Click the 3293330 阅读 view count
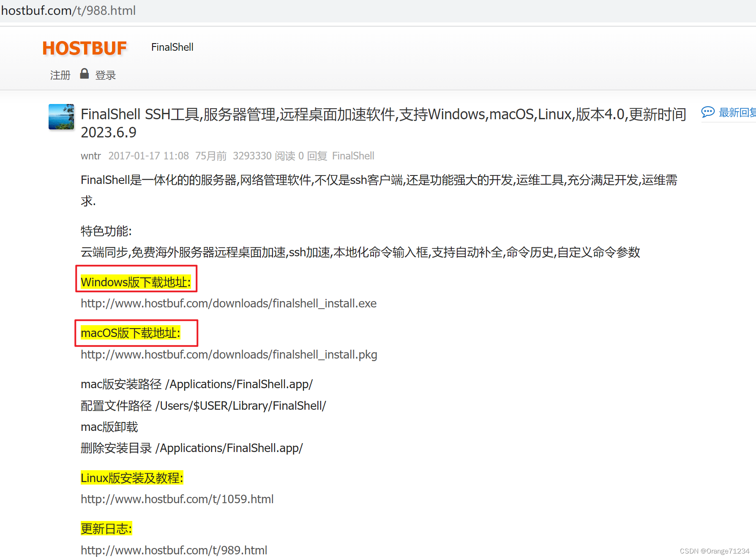Screen dimensions: 756x559 (264, 156)
